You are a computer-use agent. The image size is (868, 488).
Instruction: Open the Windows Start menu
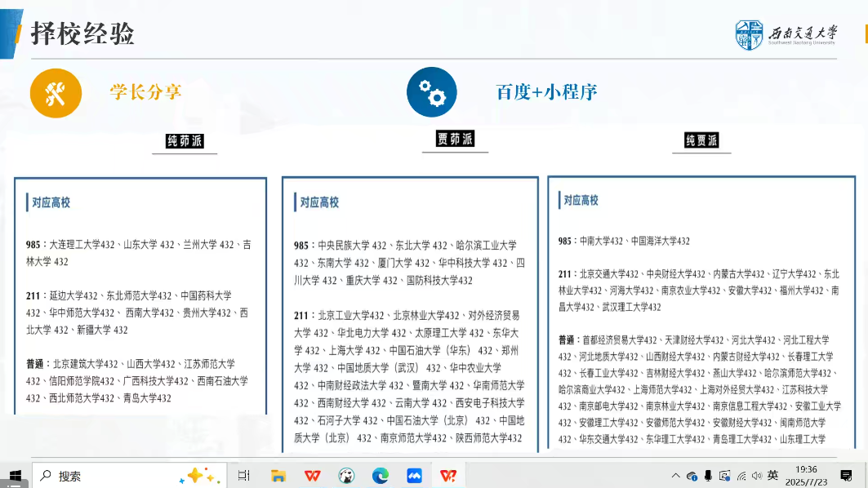coord(15,476)
